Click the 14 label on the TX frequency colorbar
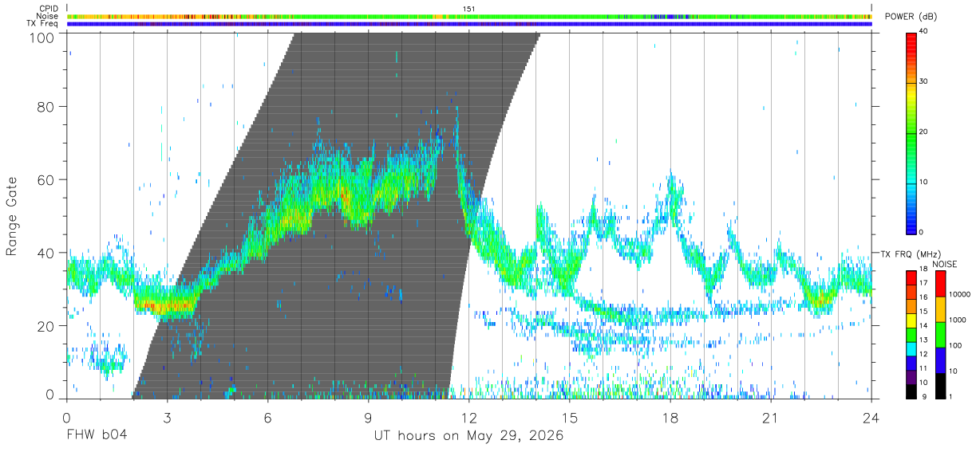980x452 pixels. pos(923,326)
